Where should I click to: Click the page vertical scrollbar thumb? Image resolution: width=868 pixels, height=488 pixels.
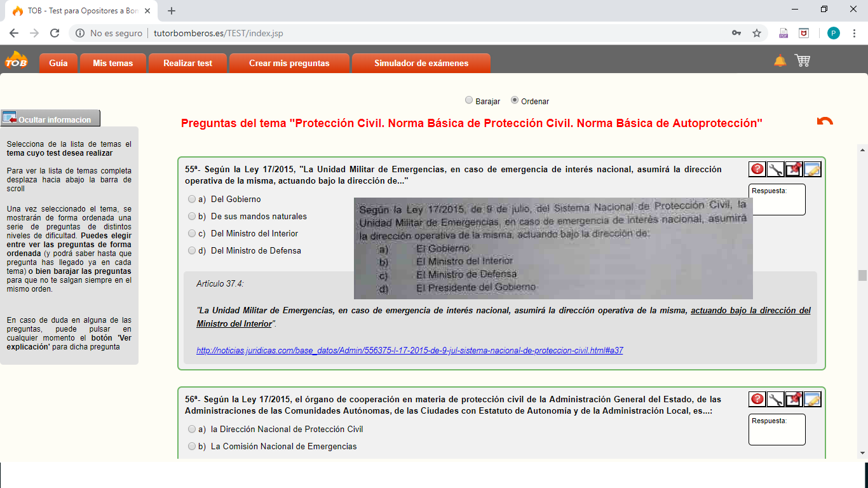[x=862, y=275]
